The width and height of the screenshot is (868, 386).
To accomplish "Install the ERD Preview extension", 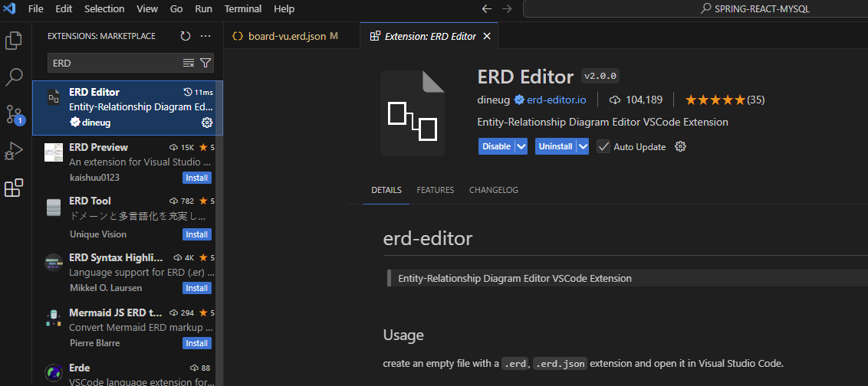I will [x=197, y=178].
